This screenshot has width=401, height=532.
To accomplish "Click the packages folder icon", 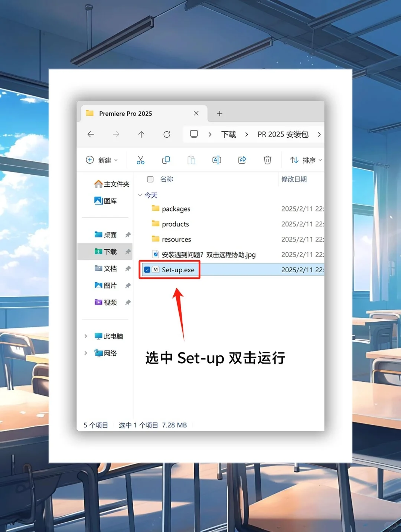I will click(x=156, y=208).
